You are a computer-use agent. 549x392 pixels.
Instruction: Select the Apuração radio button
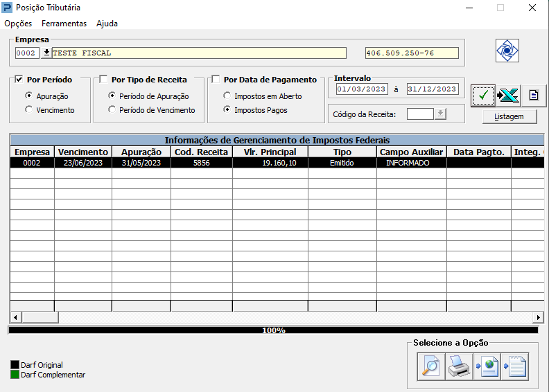28,96
